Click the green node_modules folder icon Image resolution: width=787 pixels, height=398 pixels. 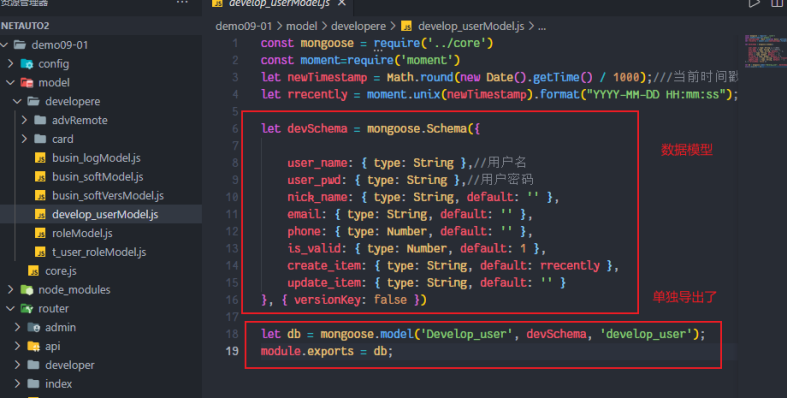pyautogui.click(x=27, y=290)
